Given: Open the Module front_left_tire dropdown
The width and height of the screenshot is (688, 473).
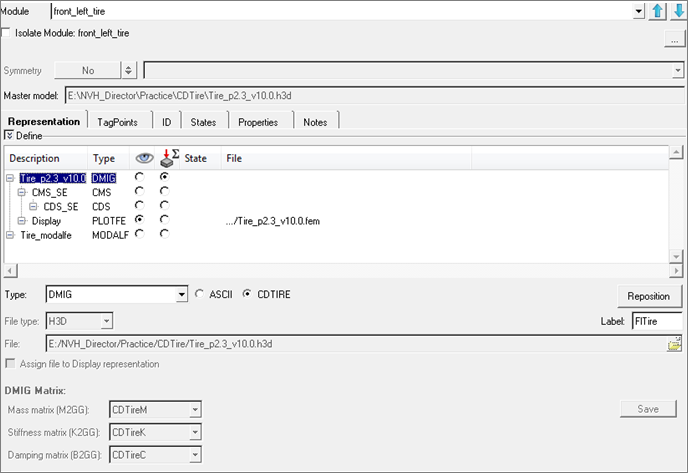Looking at the screenshot, I should tap(637, 11).
